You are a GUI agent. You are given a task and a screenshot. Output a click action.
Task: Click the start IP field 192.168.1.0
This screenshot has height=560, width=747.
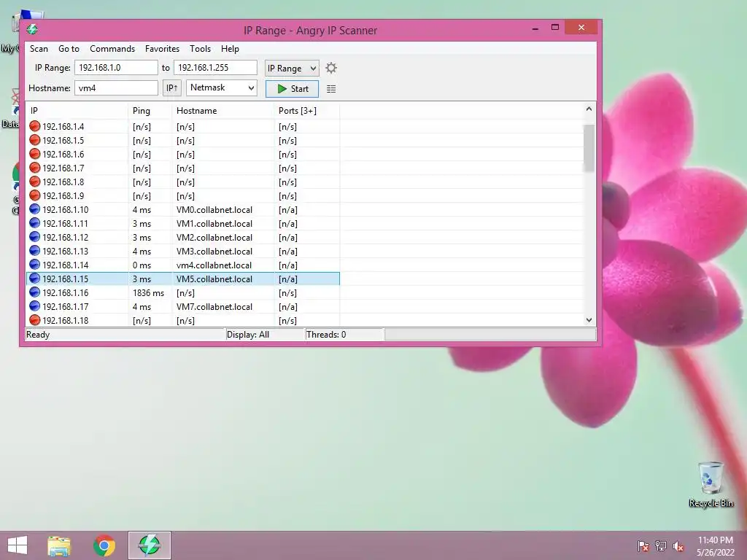point(116,68)
